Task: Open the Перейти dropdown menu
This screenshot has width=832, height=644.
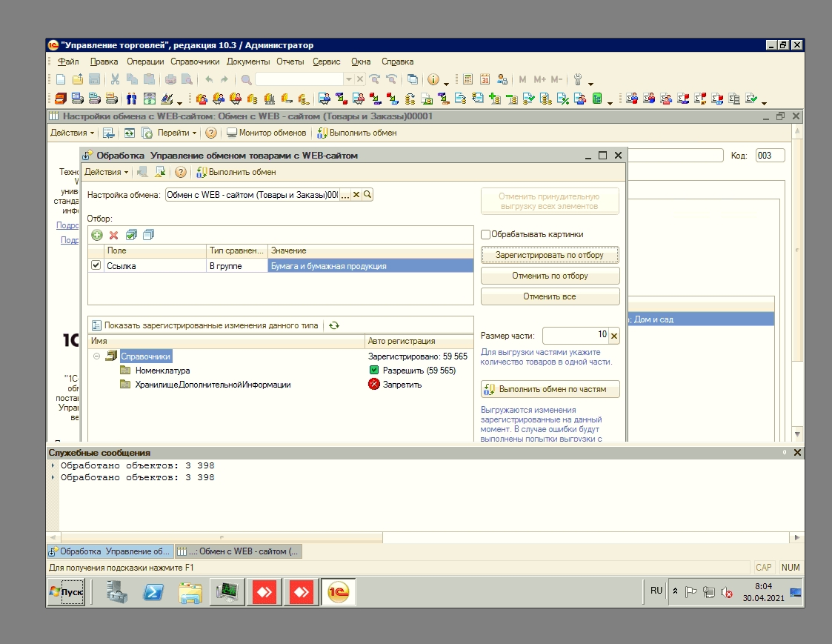Action: click(x=176, y=133)
